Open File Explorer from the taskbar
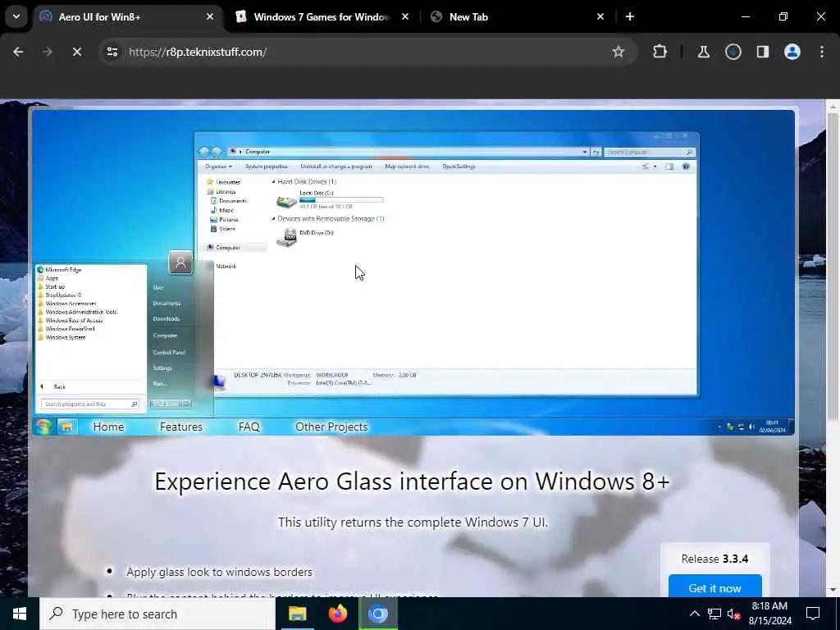 point(297,614)
